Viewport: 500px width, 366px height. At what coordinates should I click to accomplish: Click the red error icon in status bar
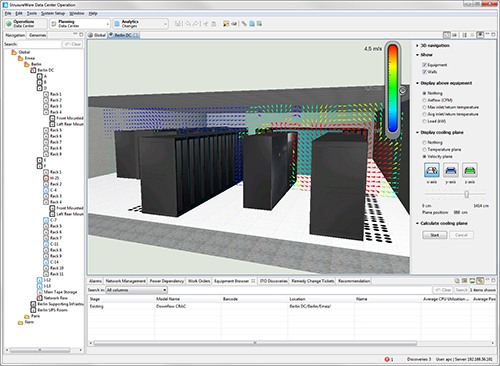387,359
